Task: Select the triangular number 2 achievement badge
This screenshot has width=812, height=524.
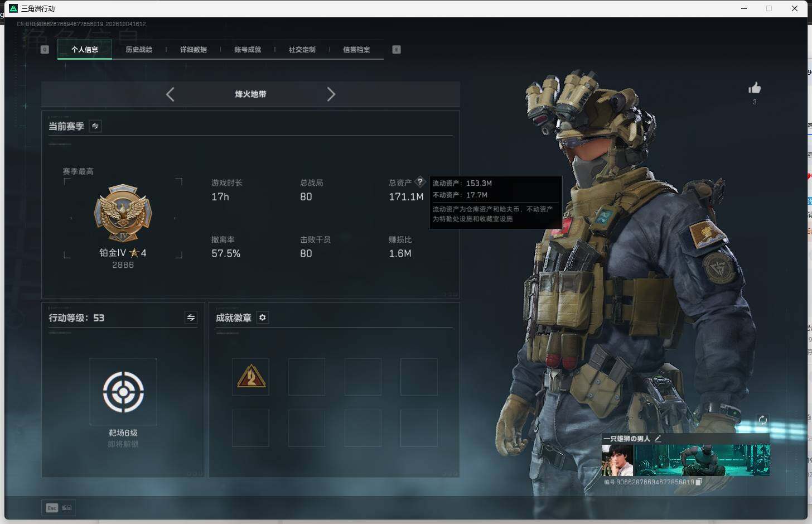Action: (251, 377)
